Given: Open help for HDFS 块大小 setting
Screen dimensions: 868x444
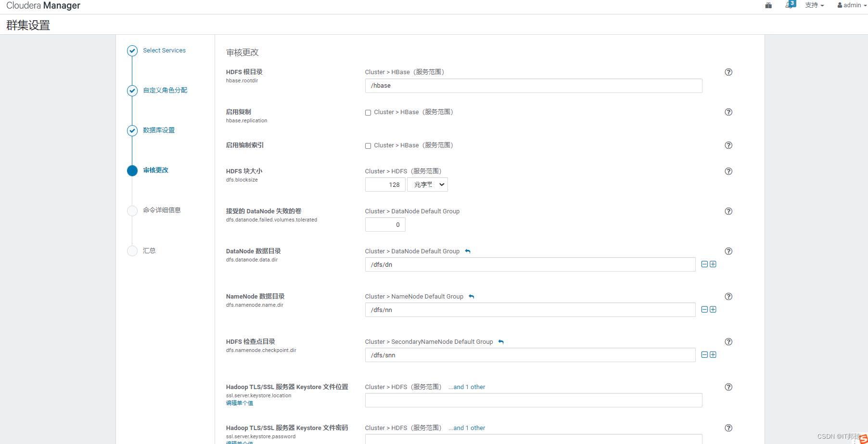Looking at the screenshot, I should [x=728, y=171].
